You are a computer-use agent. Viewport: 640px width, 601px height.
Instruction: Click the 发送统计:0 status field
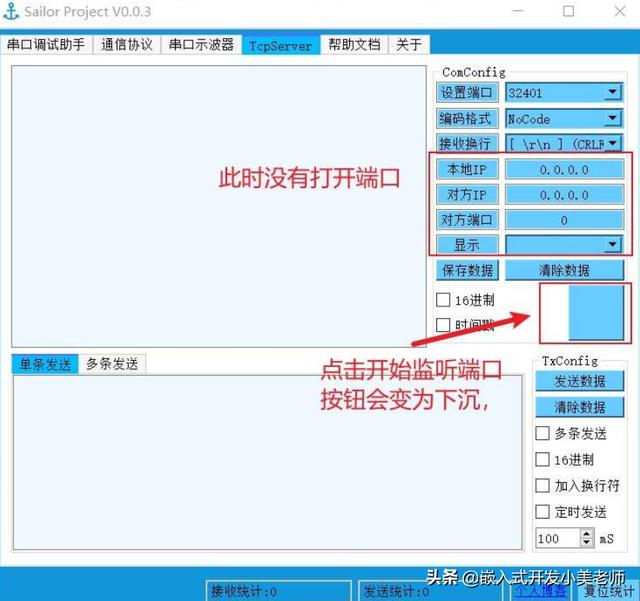[x=433, y=591]
